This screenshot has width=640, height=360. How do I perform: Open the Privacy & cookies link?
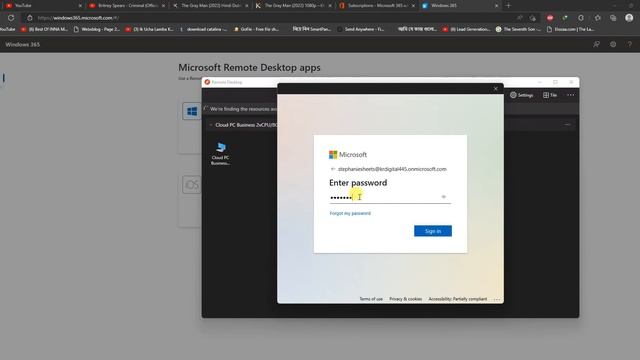point(405,299)
